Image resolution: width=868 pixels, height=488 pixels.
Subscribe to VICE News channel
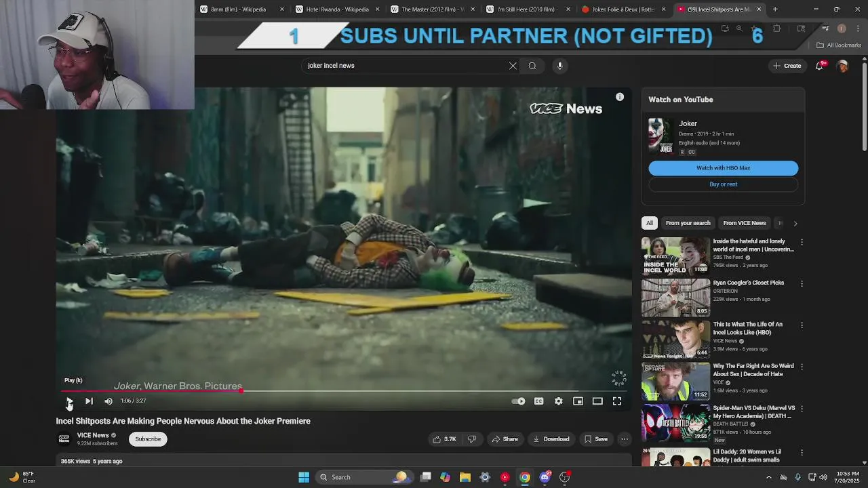tap(148, 439)
